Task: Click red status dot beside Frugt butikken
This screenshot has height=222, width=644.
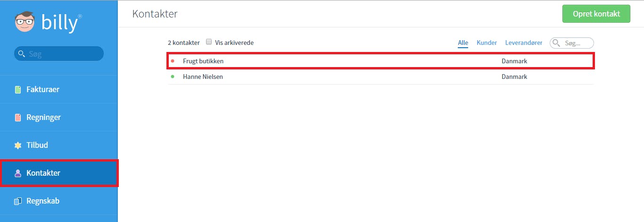Action: pyautogui.click(x=173, y=61)
